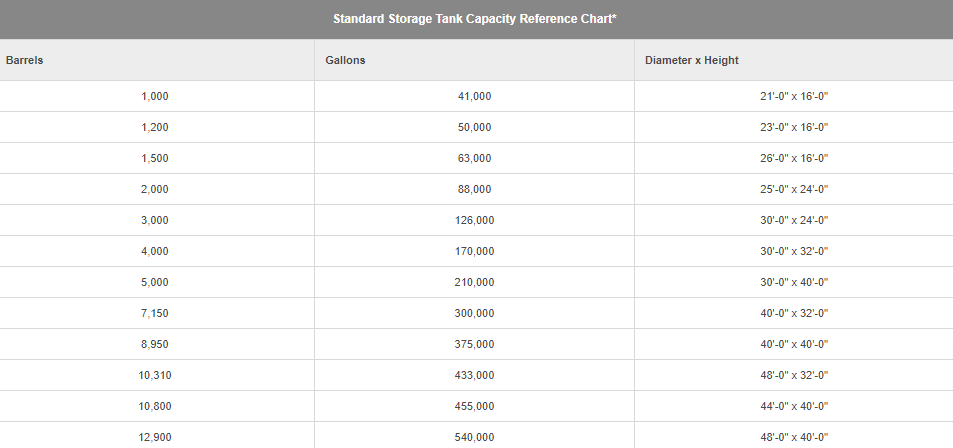
Task: Click the 375,000 gallons cell
Action: (x=475, y=344)
